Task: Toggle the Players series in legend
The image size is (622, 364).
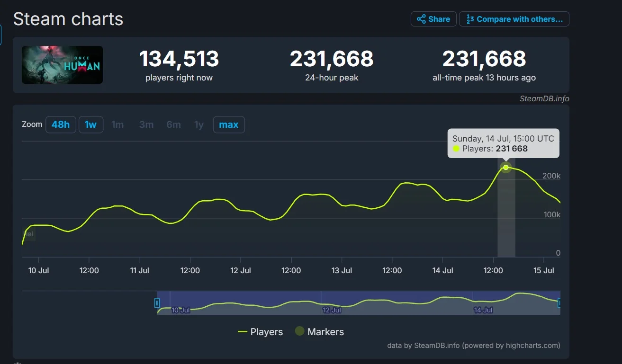Action: point(261,332)
